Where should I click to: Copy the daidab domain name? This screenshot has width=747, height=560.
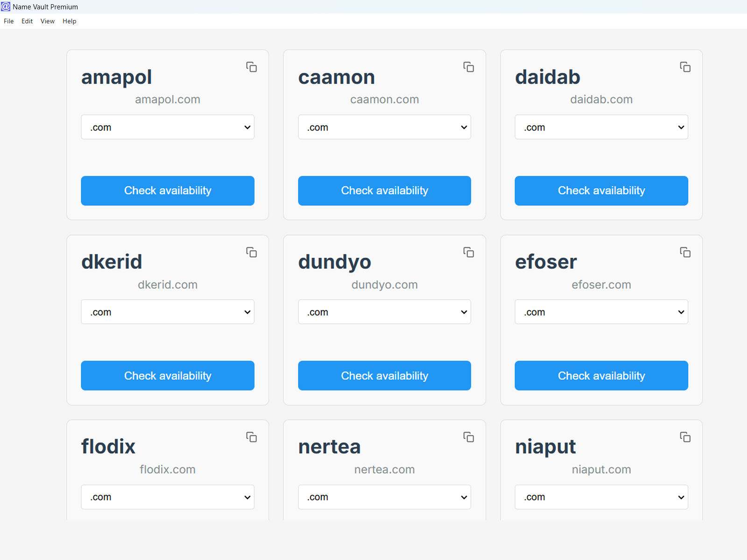685,67
